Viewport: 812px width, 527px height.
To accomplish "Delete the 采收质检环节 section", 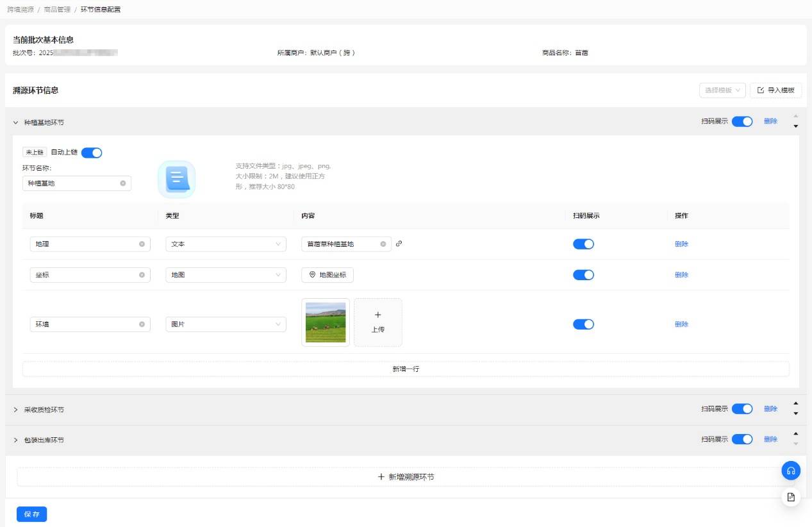I will pos(770,409).
